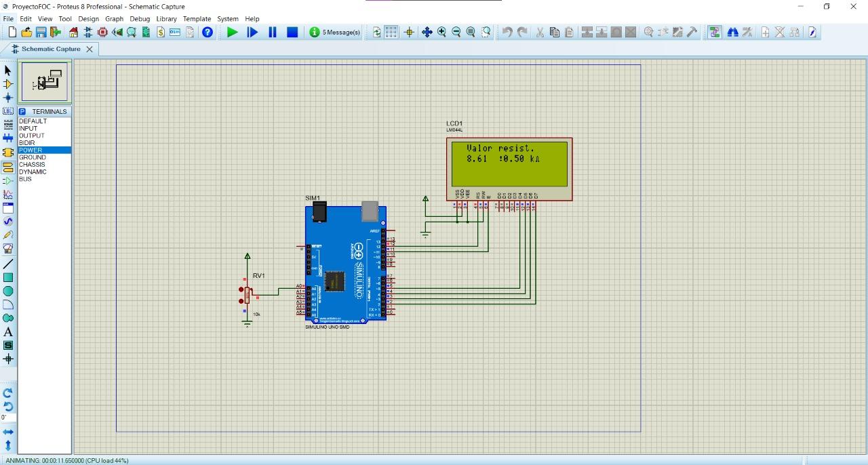Screen dimensions: 868x465
Task: Open the File menu
Action: coord(8,19)
